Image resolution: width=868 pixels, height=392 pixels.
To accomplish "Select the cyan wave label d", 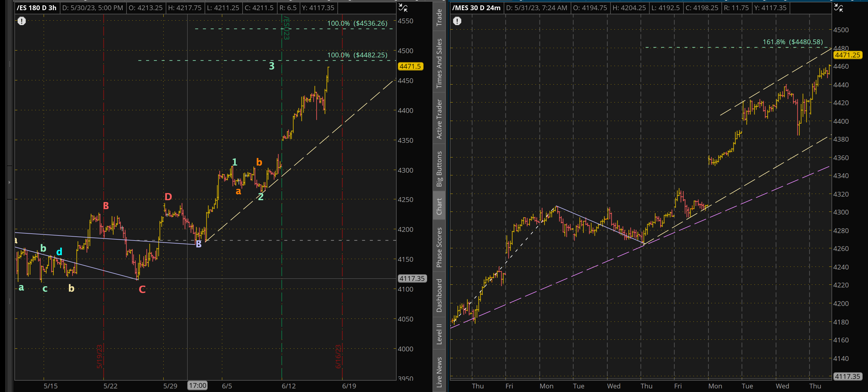I will click(59, 252).
